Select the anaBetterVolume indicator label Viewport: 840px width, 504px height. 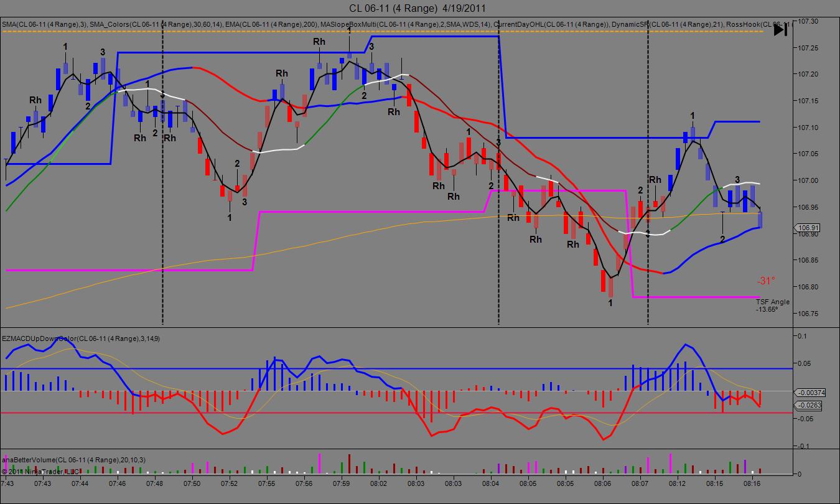(x=74, y=460)
